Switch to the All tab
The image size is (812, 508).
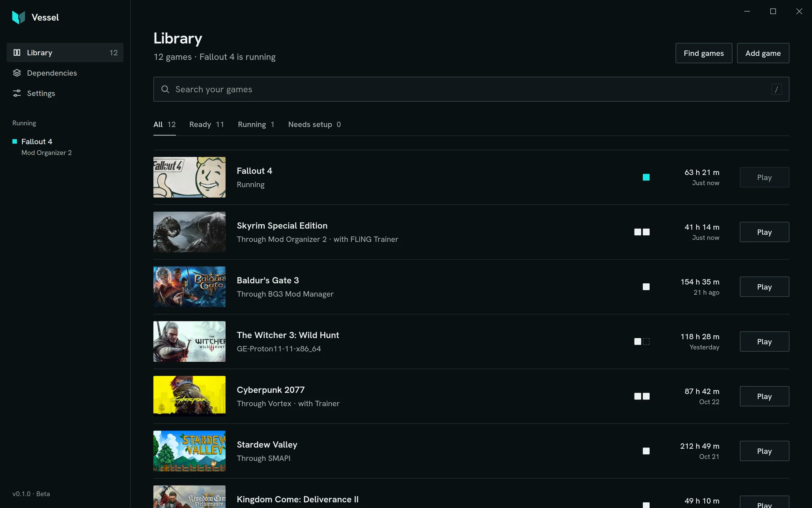point(164,124)
